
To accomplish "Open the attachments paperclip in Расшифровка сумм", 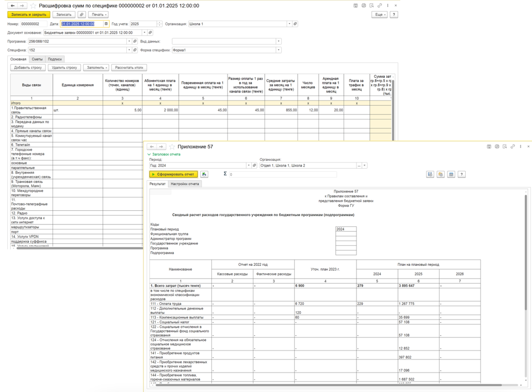I will coord(81,15).
